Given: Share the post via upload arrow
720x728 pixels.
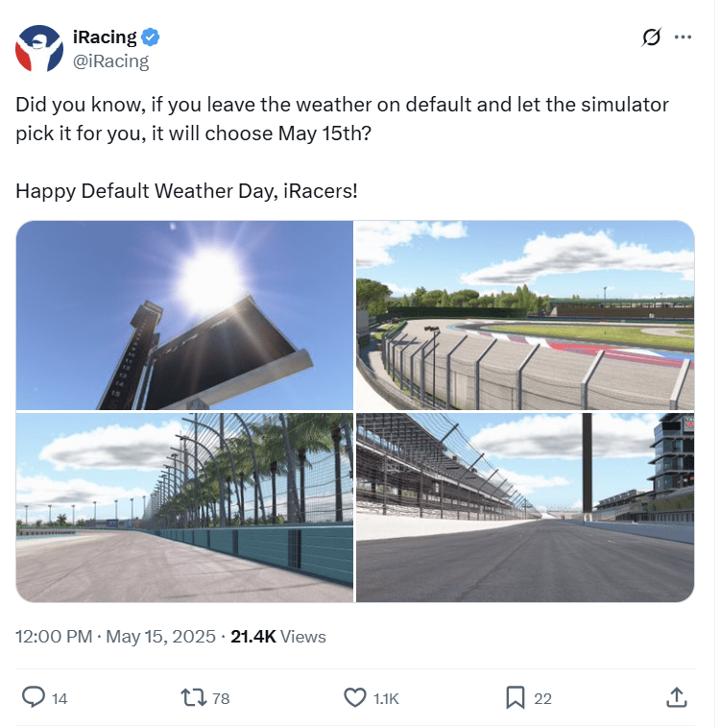Looking at the screenshot, I should tap(677, 697).
